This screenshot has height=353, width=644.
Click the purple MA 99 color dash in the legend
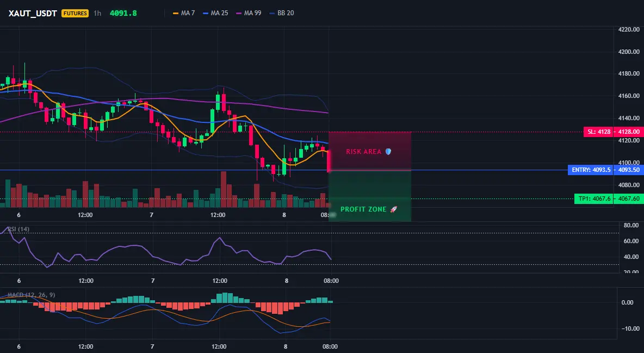point(239,13)
